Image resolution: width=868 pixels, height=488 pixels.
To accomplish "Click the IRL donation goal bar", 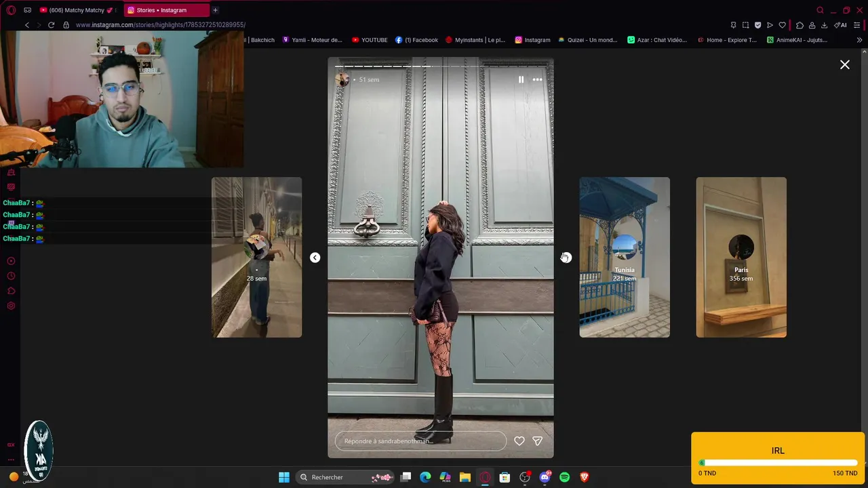I will (778, 463).
